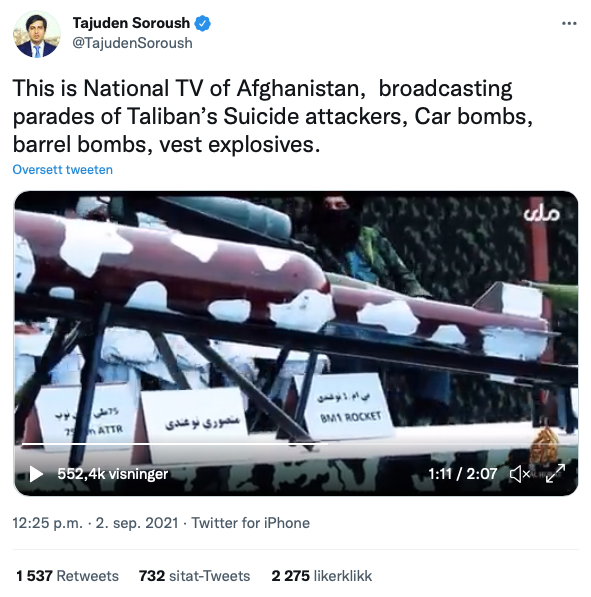This screenshot has height=597, width=591.
Task: Click the 552,4k visninger view count
Action: (x=113, y=474)
